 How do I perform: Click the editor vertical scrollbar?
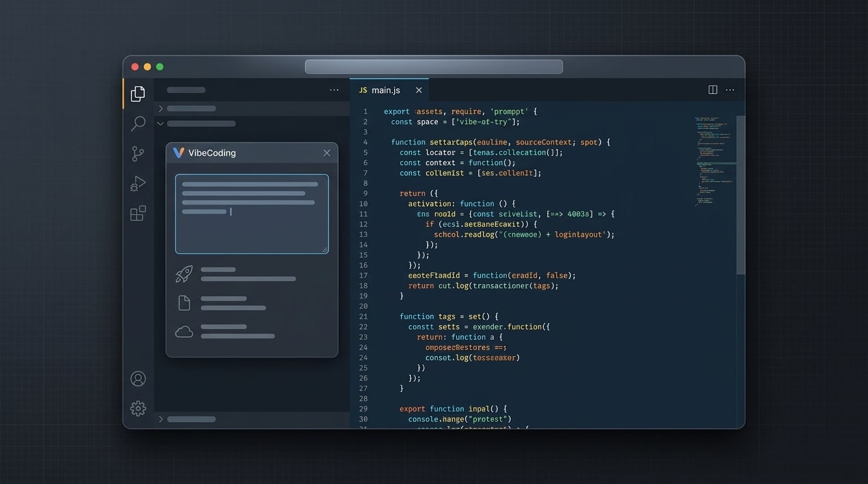click(x=741, y=195)
